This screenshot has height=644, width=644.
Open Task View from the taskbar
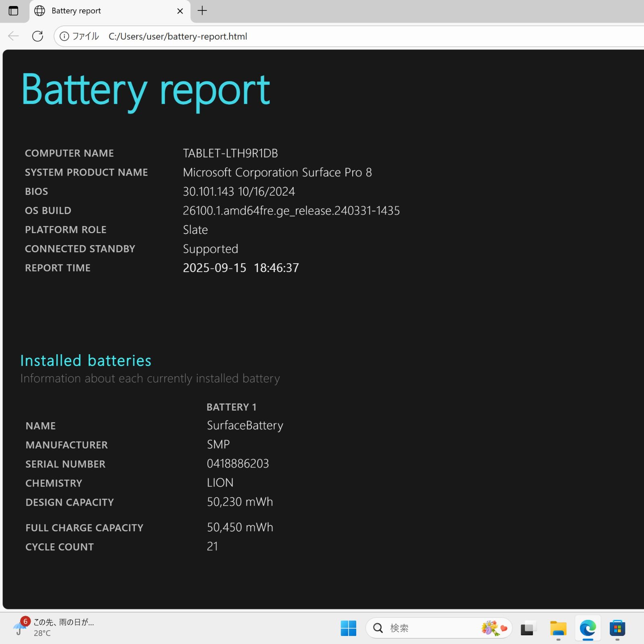click(527, 628)
